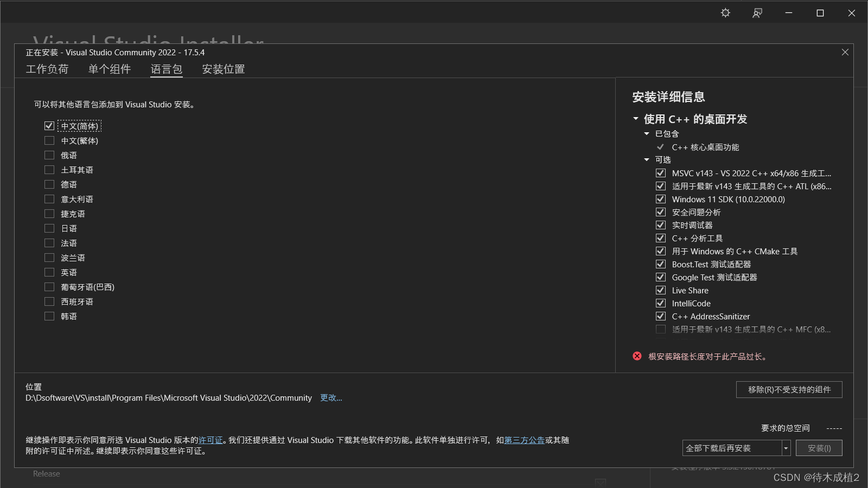This screenshot has width=868, height=488.
Task: Uncheck the IntelliCode component
Action: pos(661,303)
